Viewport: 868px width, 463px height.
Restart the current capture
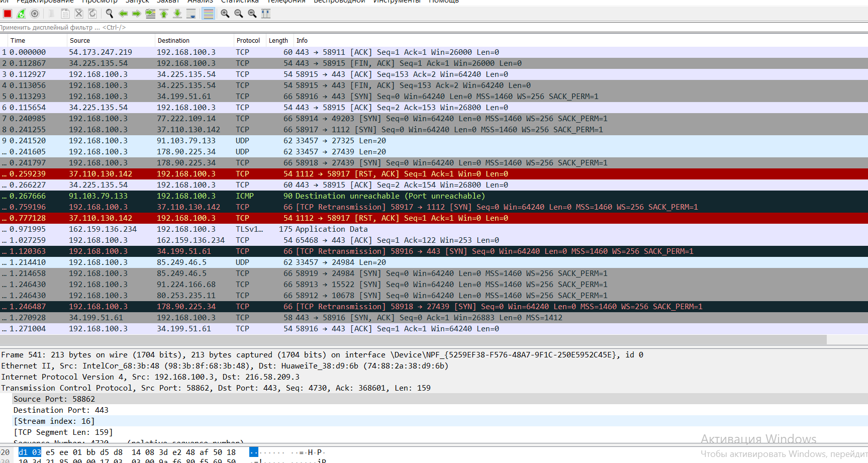pos(21,14)
